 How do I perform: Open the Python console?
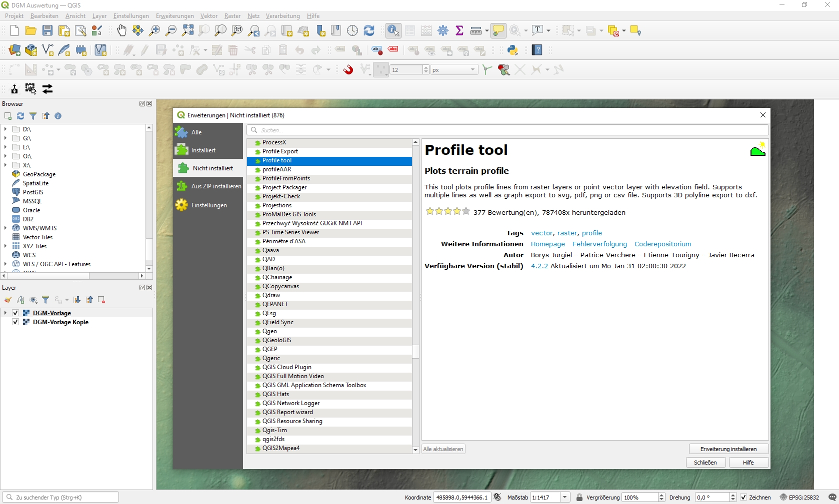pos(512,50)
